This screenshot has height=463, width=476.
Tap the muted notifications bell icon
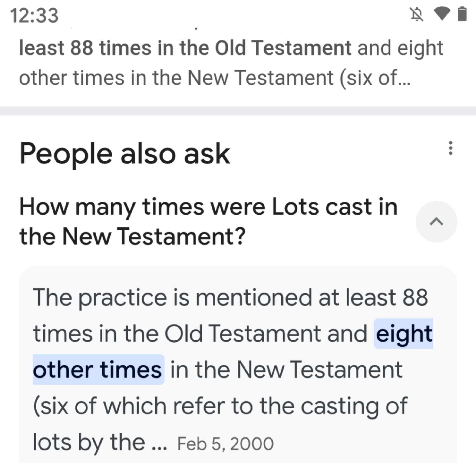click(x=417, y=15)
